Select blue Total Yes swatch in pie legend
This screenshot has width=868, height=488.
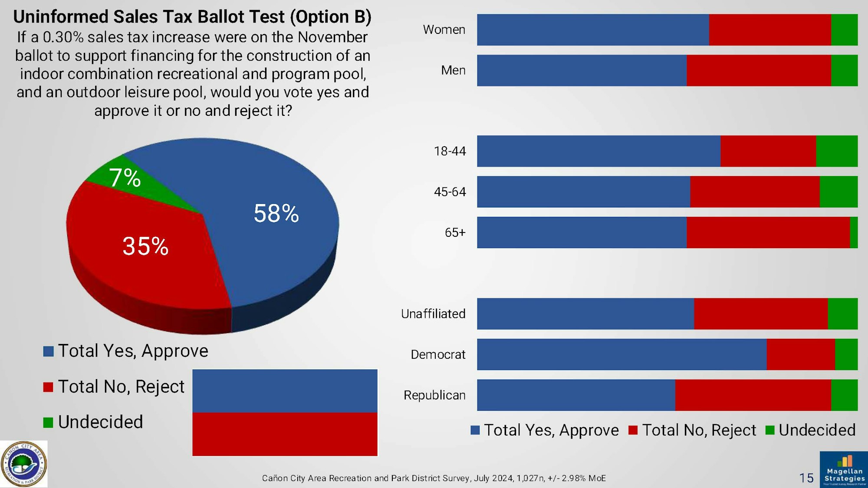(48, 351)
